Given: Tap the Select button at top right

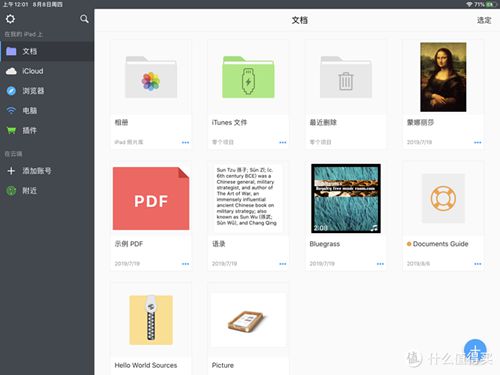Looking at the screenshot, I should (x=484, y=20).
